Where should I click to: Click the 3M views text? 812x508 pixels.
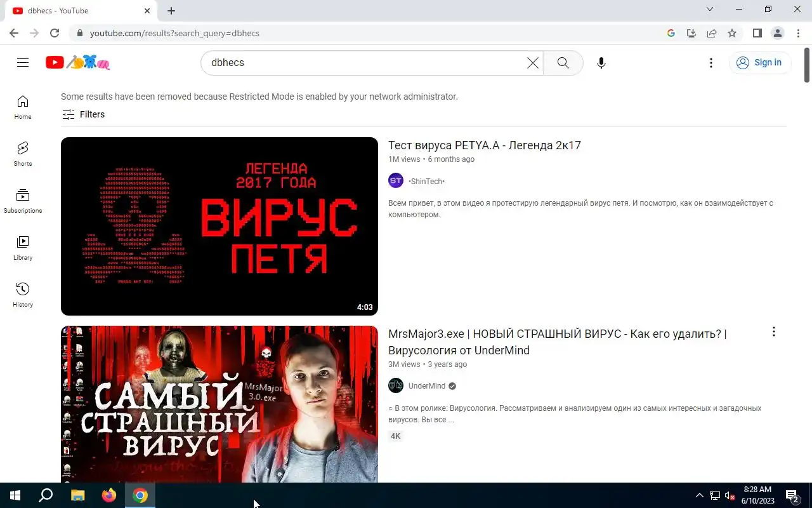point(404,364)
